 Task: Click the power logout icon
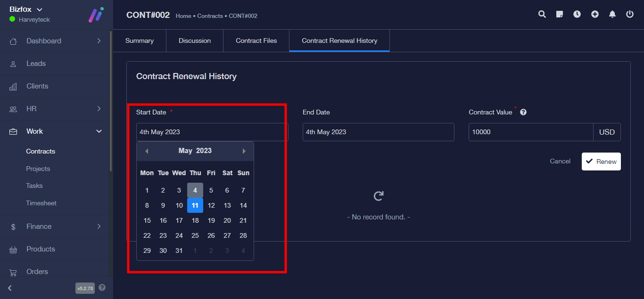630,15
